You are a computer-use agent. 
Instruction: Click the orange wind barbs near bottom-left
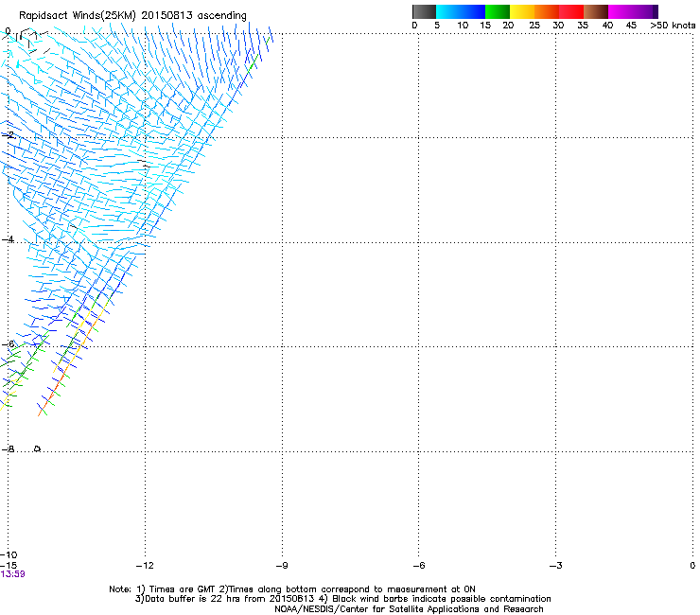click(x=49, y=395)
